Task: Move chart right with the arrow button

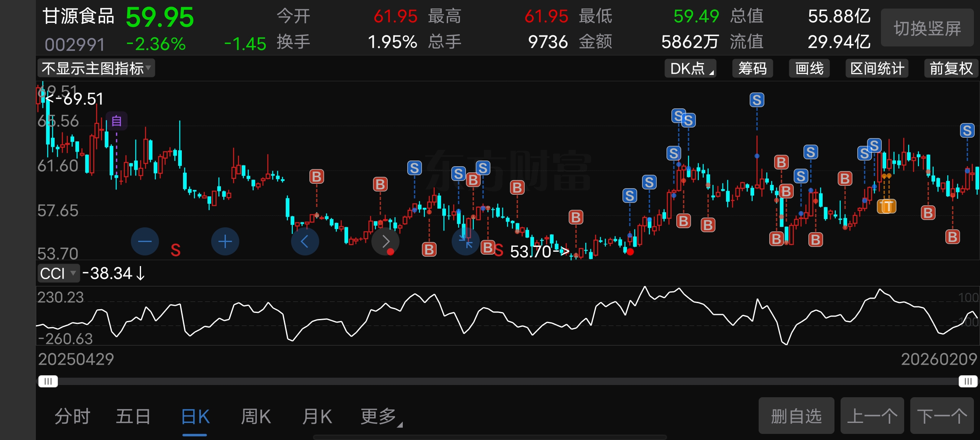Action: point(385,242)
